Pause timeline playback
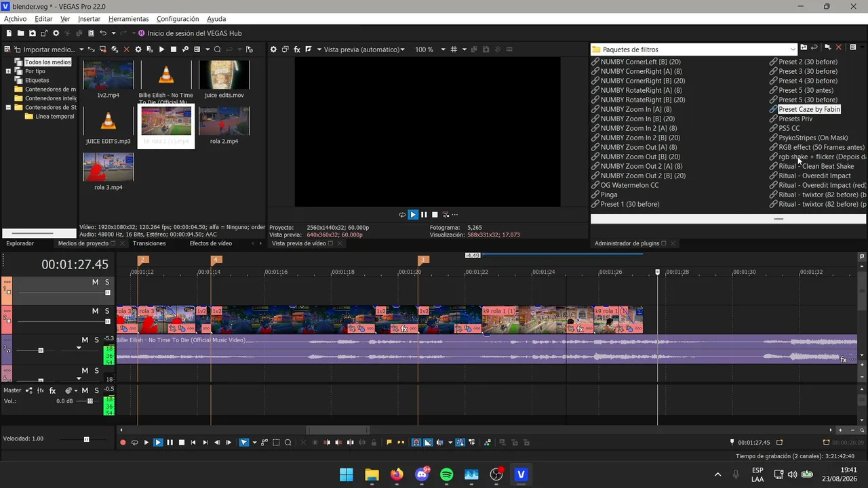 pos(170,443)
